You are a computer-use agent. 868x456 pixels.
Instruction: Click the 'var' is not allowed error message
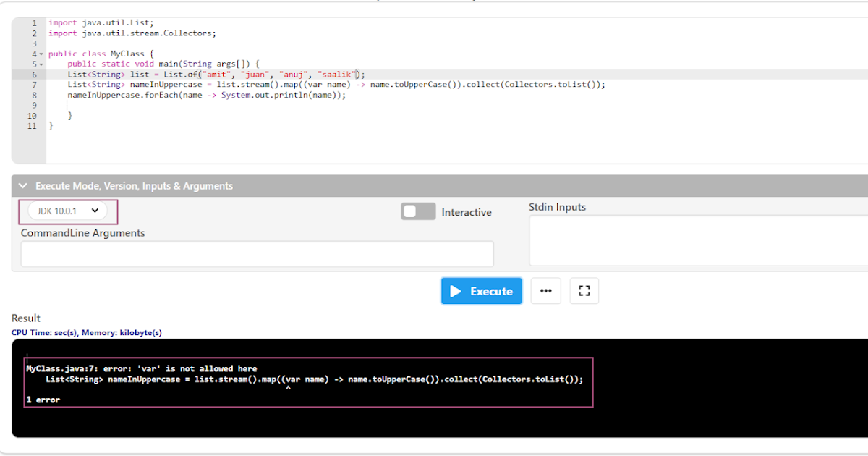point(142,368)
